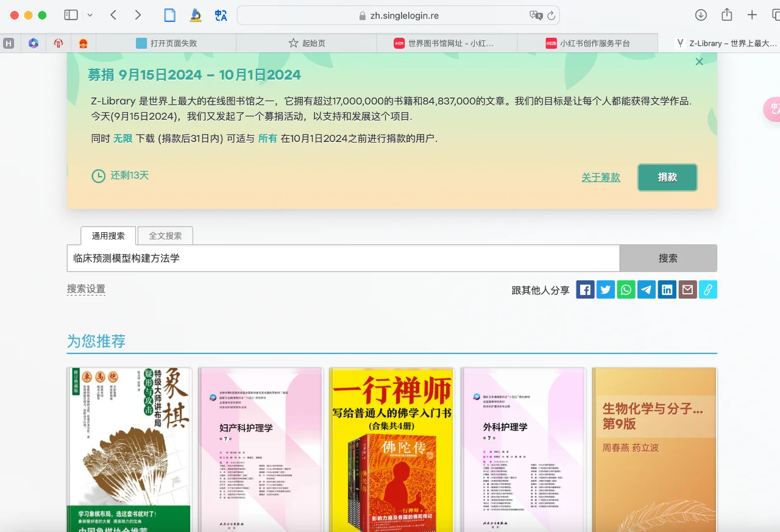Open 搜索设置 search settings
Image resolution: width=780 pixels, height=532 pixels.
pos(86,289)
